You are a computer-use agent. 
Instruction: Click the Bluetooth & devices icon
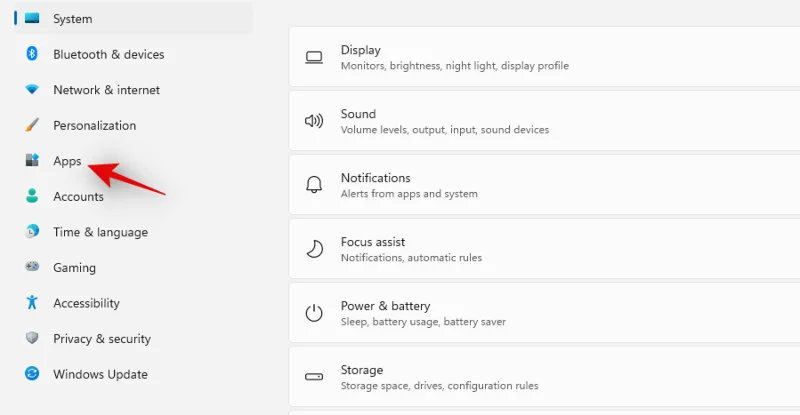pos(32,54)
